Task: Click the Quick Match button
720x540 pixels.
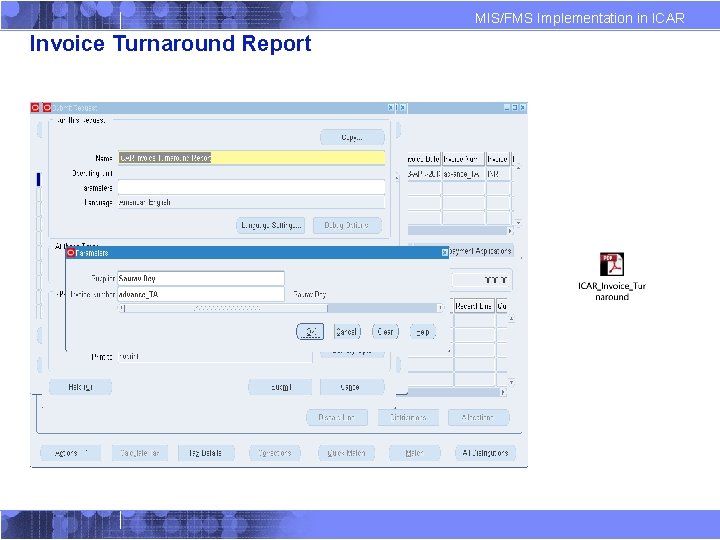Action: coord(346,453)
